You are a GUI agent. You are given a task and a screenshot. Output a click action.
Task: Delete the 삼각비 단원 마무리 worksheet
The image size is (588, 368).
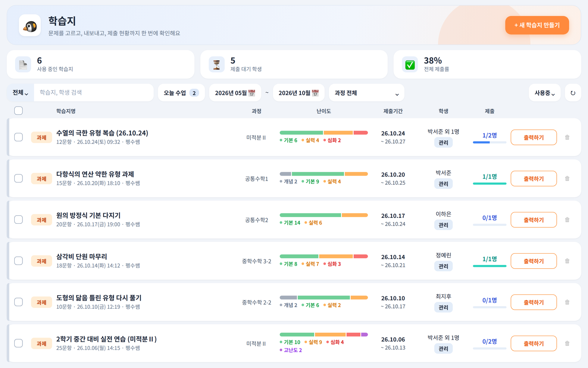point(567,261)
